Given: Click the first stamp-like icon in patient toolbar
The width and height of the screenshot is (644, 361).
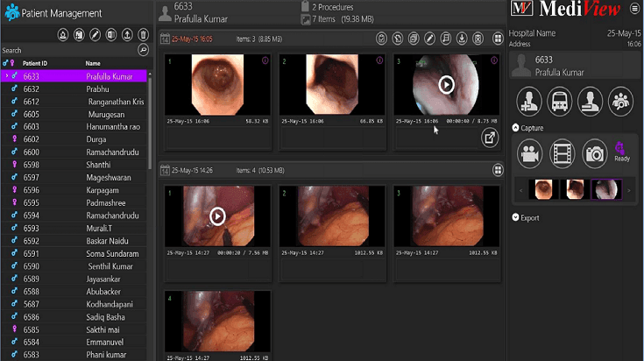Looking at the screenshot, I should pos(63,35).
